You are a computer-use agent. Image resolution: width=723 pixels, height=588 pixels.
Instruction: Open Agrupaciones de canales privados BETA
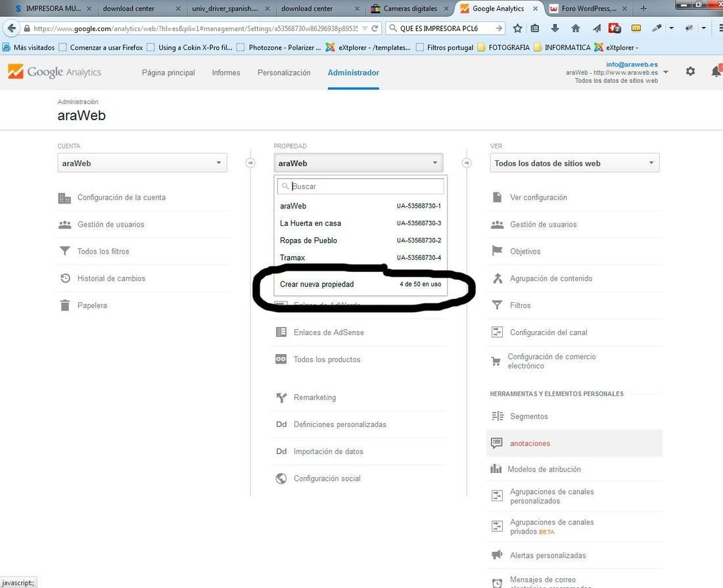(x=551, y=527)
